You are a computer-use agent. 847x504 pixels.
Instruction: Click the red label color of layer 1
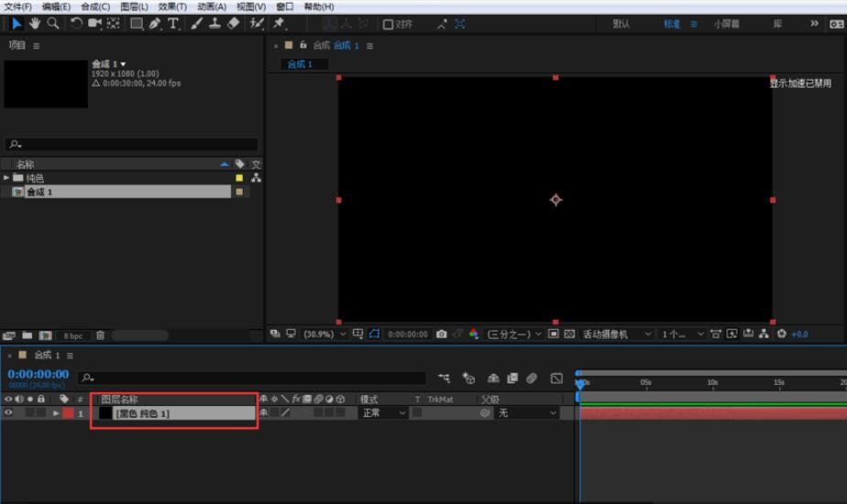(x=69, y=413)
